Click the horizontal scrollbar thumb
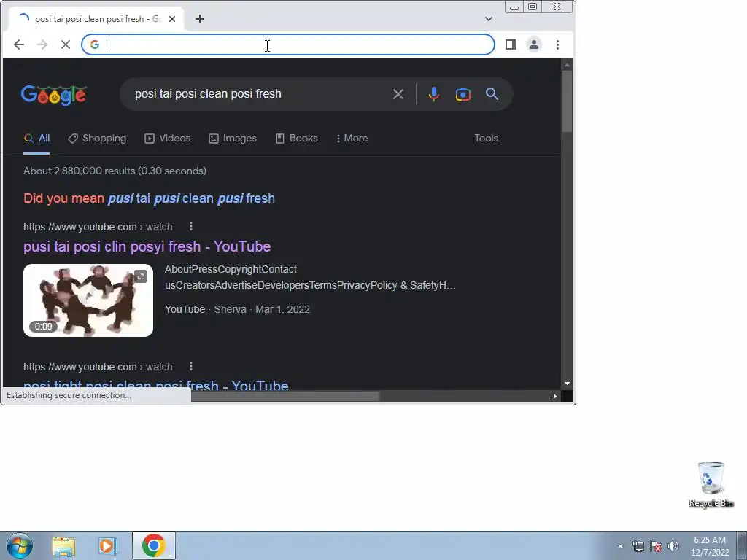The width and height of the screenshot is (747, 560). coord(285,396)
